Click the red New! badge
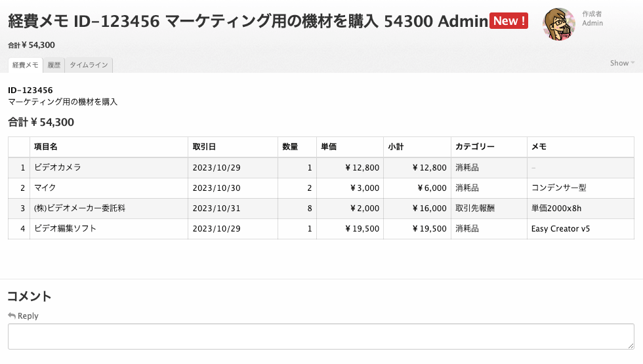Viewport: 643px width, 364px height. pyautogui.click(x=508, y=20)
